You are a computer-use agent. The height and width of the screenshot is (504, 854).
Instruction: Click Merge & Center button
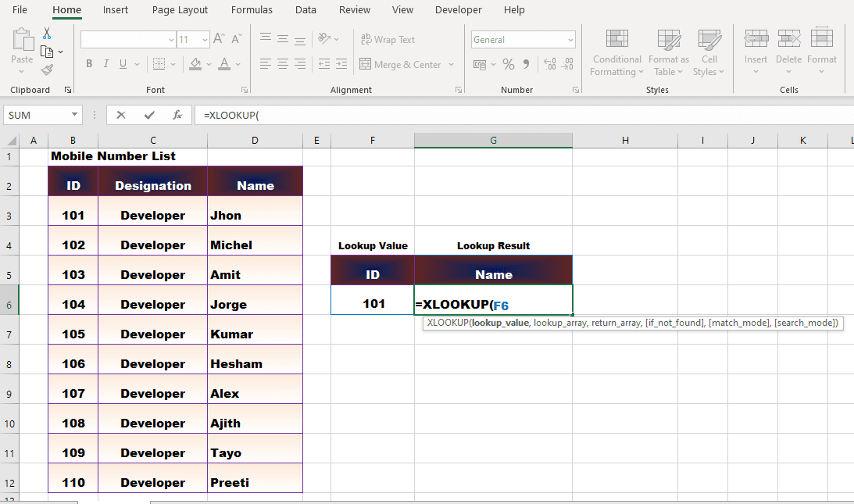(400, 64)
